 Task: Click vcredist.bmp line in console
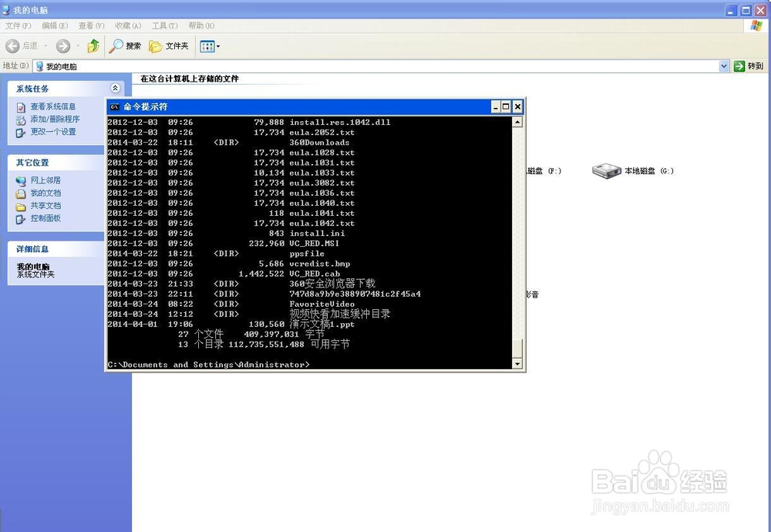point(229,264)
